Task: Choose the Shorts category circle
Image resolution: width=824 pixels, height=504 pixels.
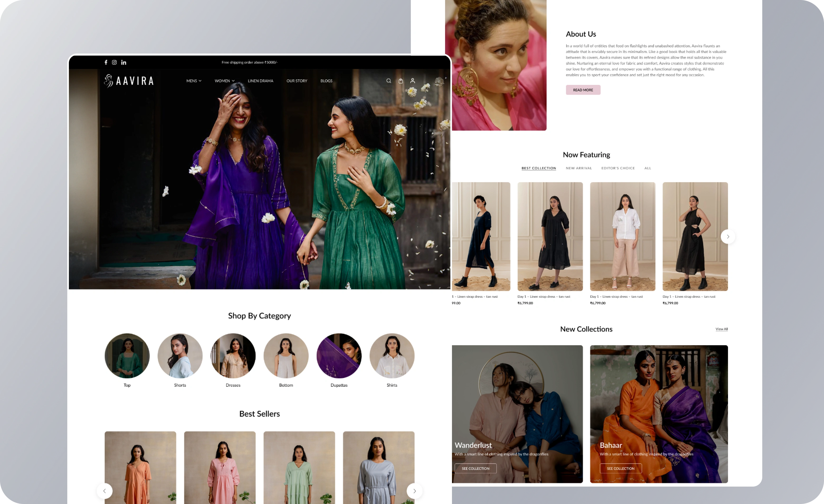Action: [180, 356]
